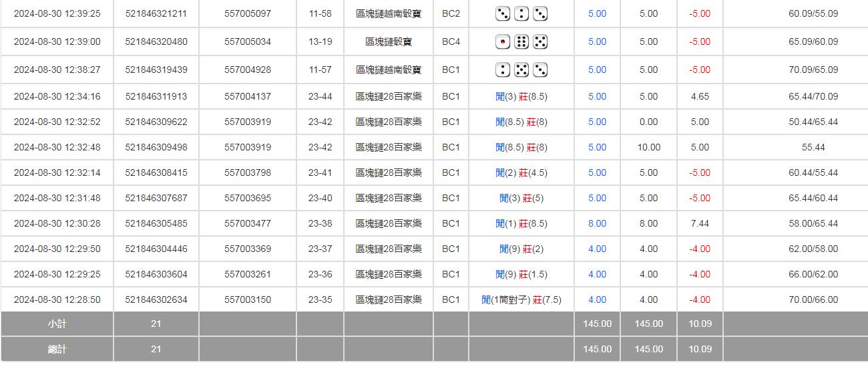Viewport: 868px width, 371px height.
Task: Click round number 557005034
Action: coord(248,41)
